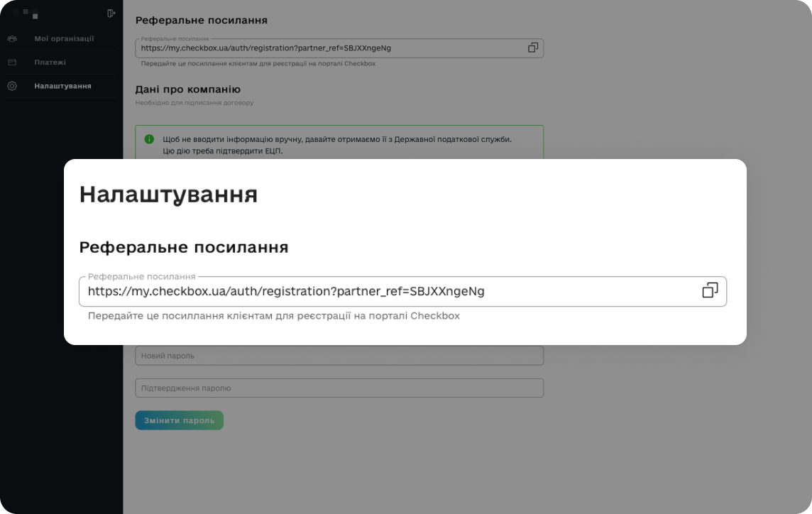
Task: Click into the Підтвердження паролю field
Action: click(339, 388)
